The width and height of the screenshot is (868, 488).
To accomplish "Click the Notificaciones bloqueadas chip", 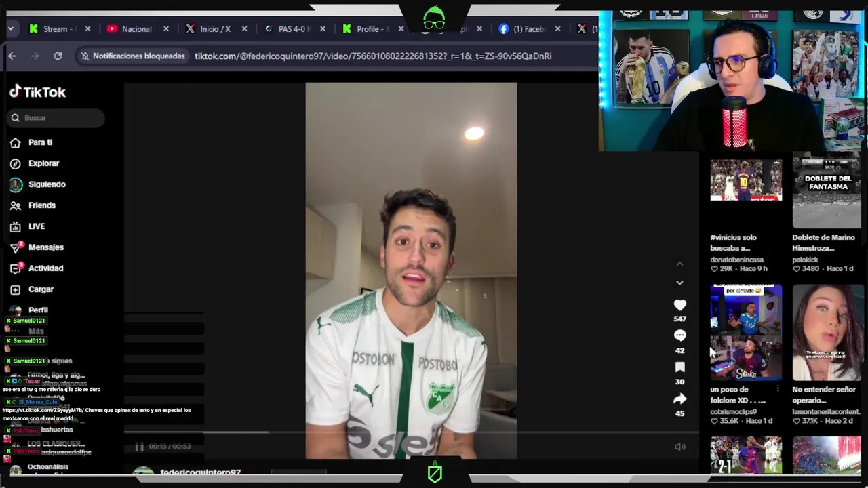I will [133, 56].
